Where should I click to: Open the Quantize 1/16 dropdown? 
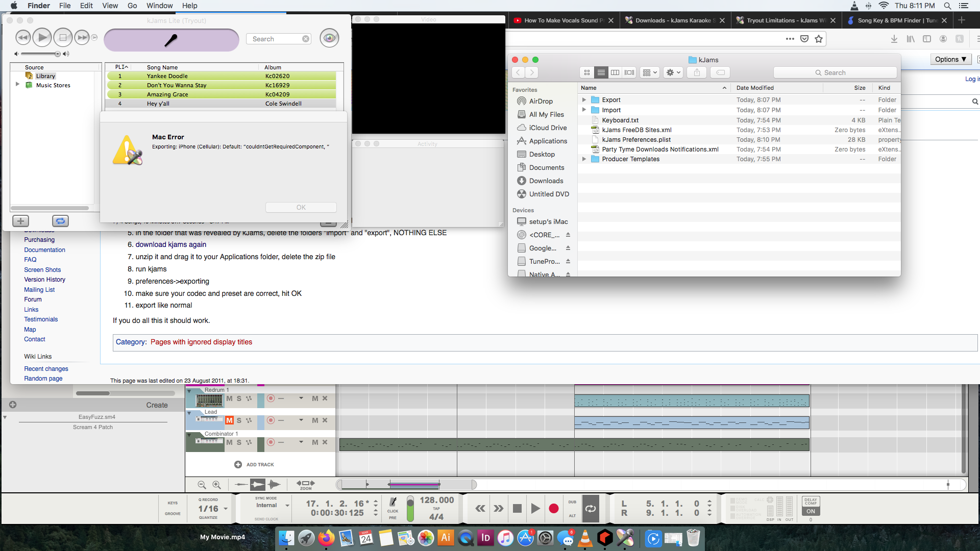(x=225, y=509)
